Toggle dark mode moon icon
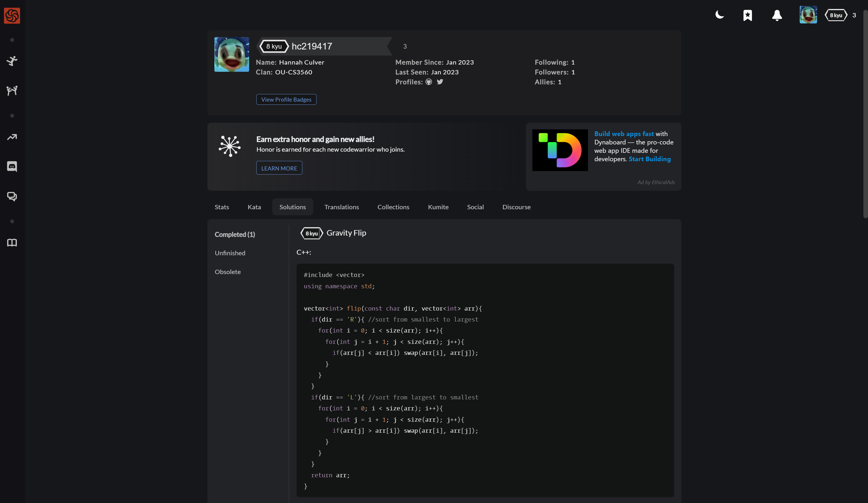Screen dimensions: 868x503 [720, 15]
